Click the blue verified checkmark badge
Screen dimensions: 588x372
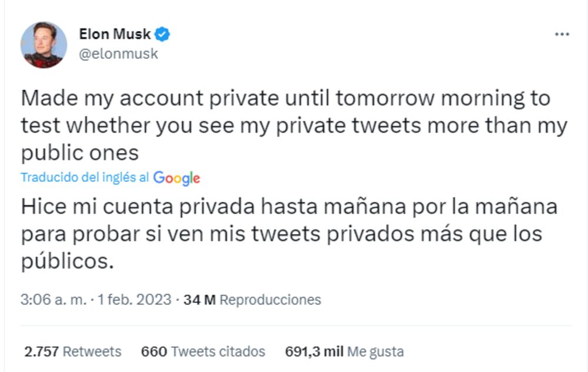coord(163,34)
